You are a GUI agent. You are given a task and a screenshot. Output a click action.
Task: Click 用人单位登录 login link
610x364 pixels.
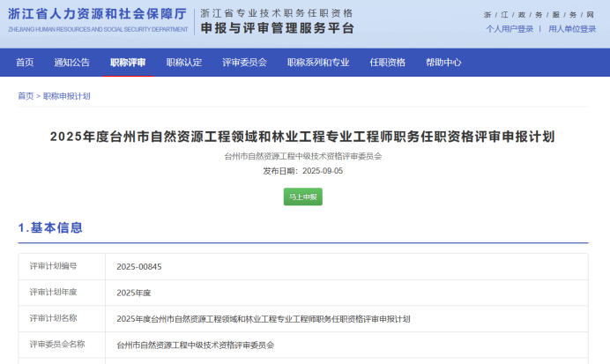point(572,29)
